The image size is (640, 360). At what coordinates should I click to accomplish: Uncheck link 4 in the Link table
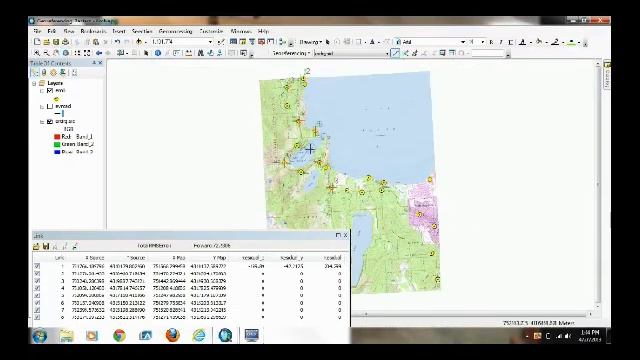tap(37, 288)
